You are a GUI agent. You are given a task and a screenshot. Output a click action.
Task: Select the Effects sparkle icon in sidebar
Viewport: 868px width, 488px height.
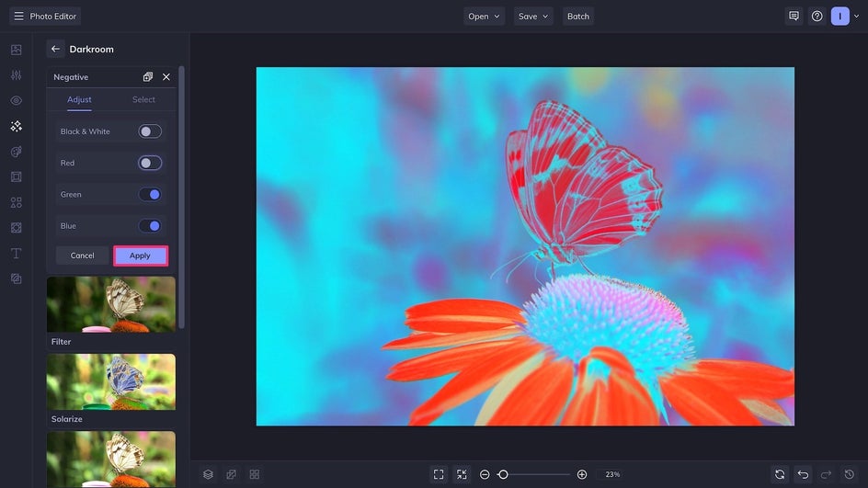16,126
